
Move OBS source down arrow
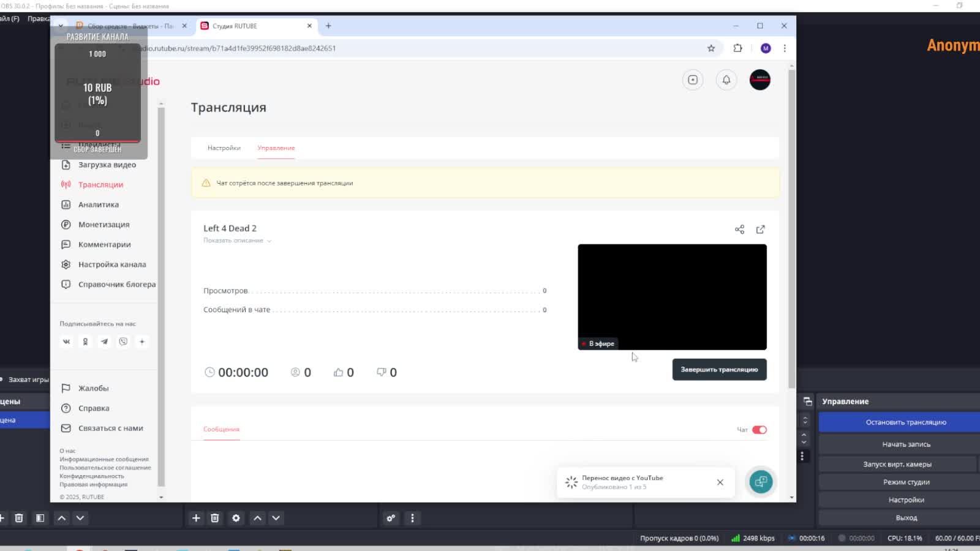(276, 518)
